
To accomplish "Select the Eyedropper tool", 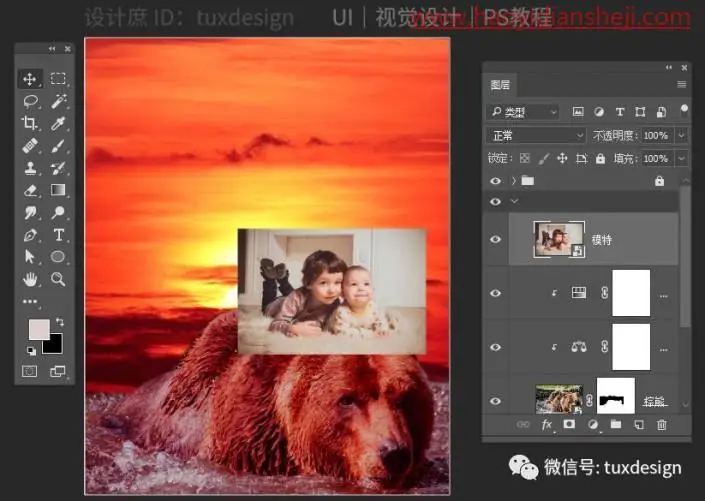I will (58, 123).
